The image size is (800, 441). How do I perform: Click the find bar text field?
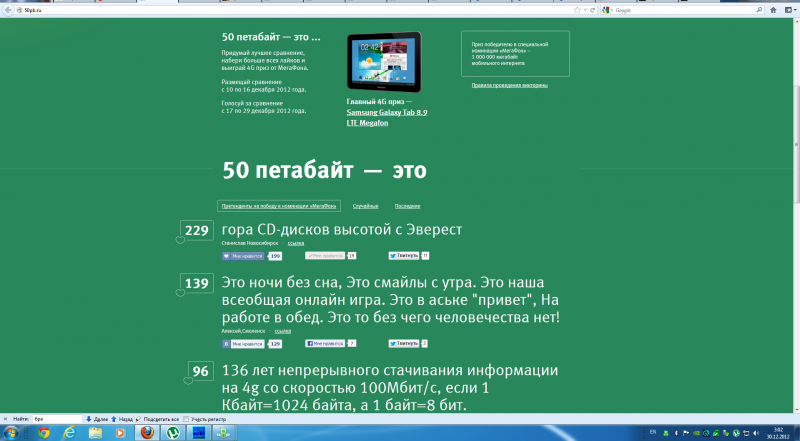click(56, 419)
